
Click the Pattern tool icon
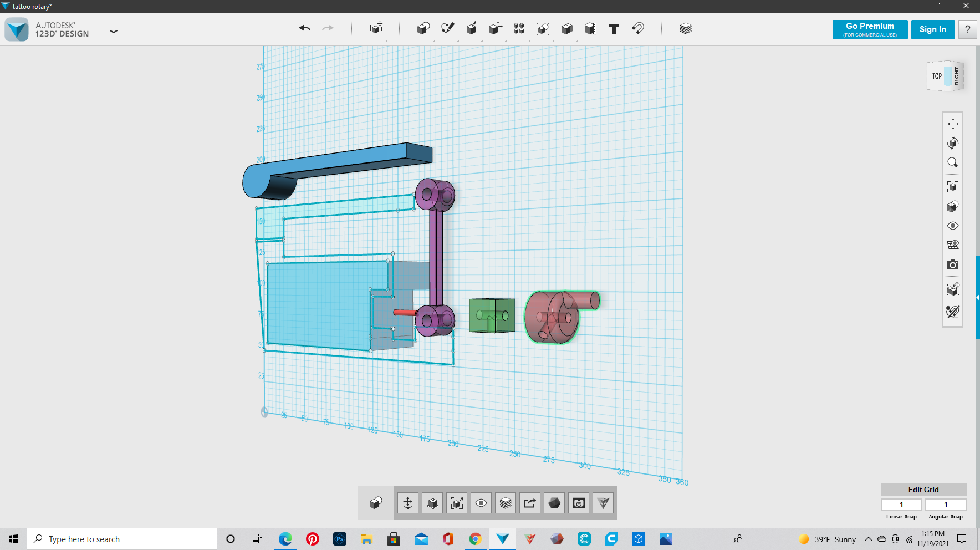(x=519, y=29)
